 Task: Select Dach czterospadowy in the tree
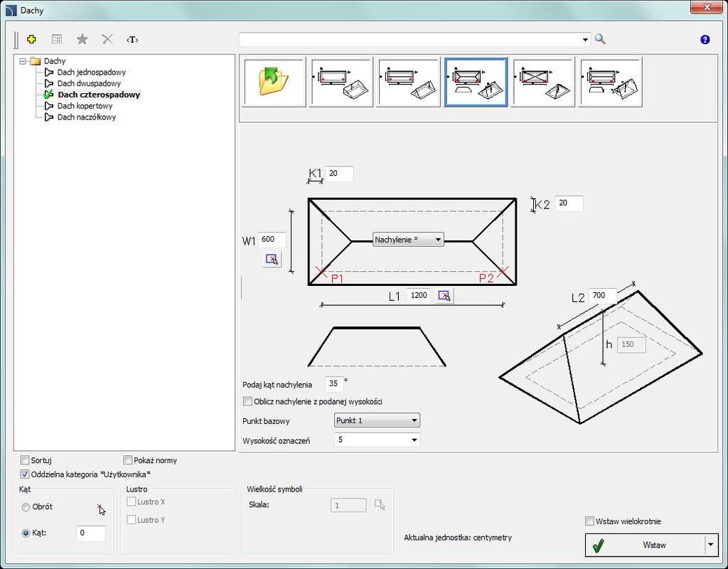point(99,95)
